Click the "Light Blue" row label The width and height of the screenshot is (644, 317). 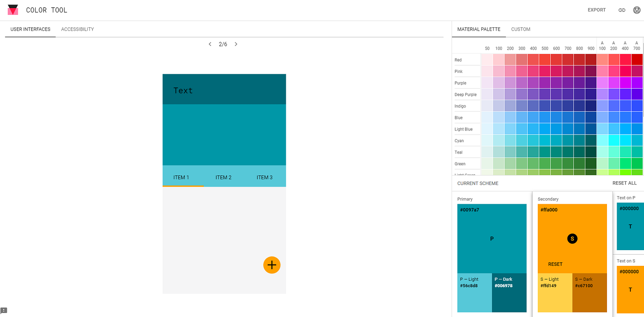point(464,129)
